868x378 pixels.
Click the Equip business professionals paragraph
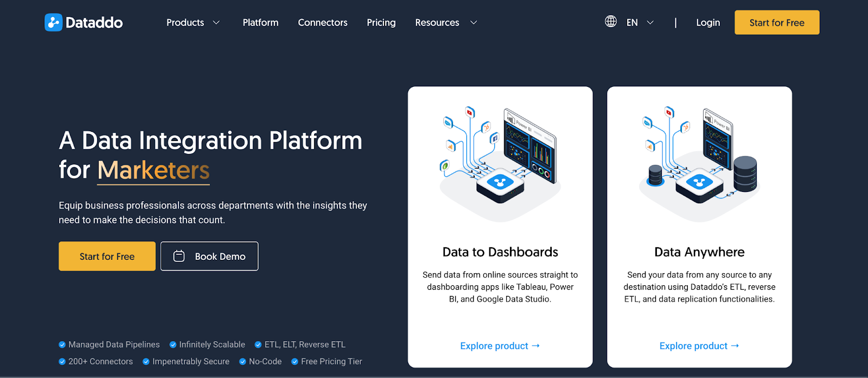(213, 213)
